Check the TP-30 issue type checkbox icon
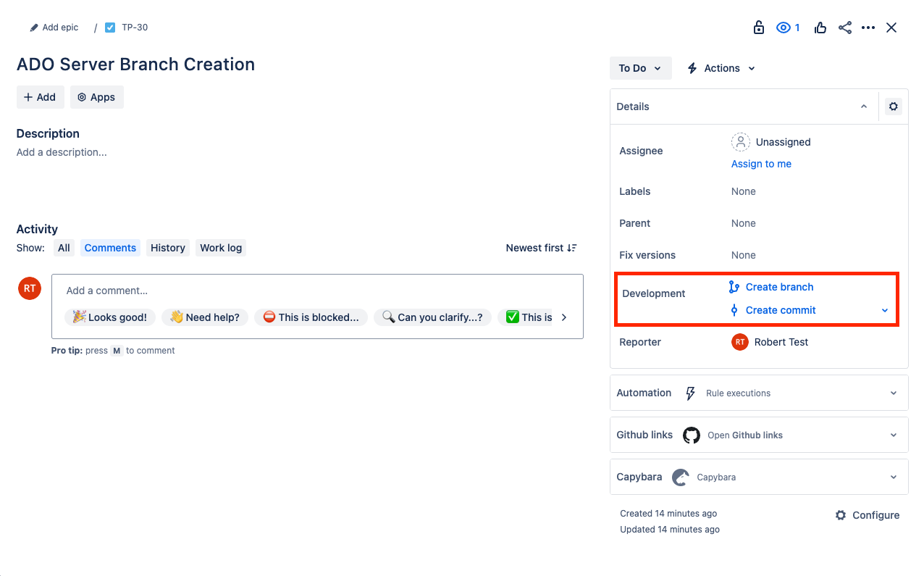924x576 pixels. (x=110, y=27)
